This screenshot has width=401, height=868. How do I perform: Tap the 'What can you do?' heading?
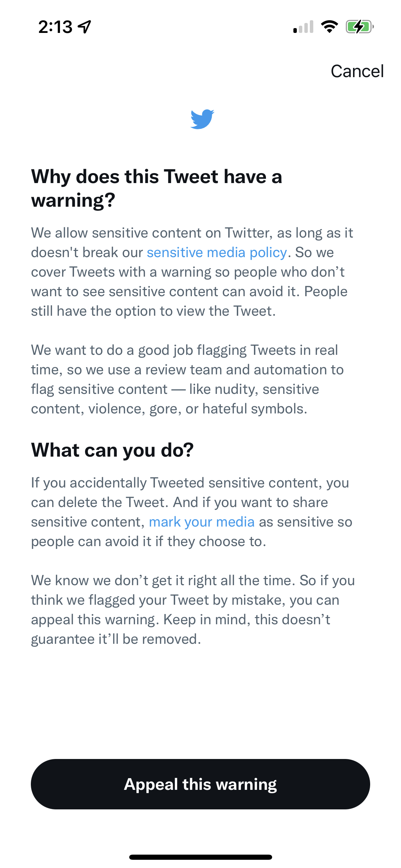[112, 450]
